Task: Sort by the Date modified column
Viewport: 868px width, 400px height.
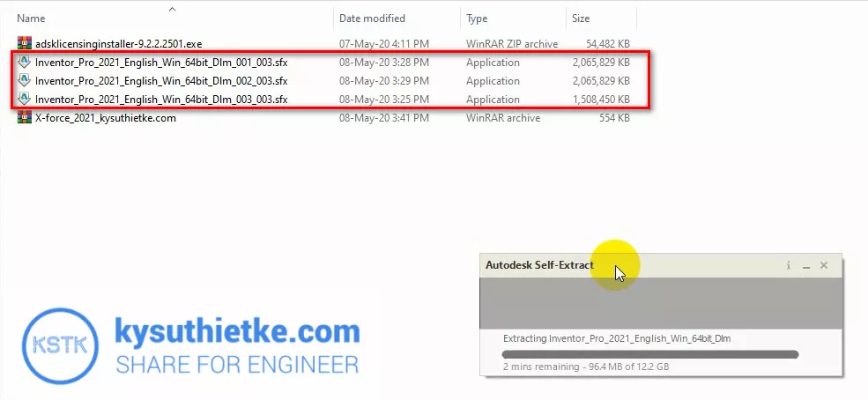Action: pos(372,19)
